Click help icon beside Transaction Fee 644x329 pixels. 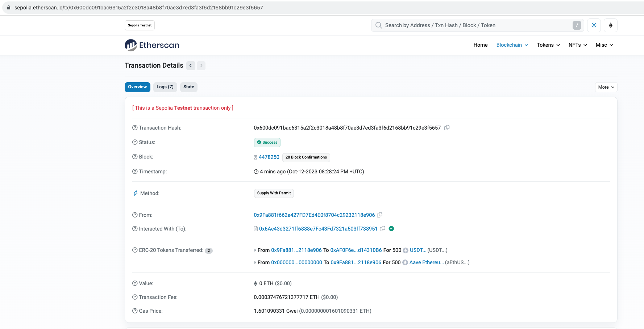tap(135, 297)
